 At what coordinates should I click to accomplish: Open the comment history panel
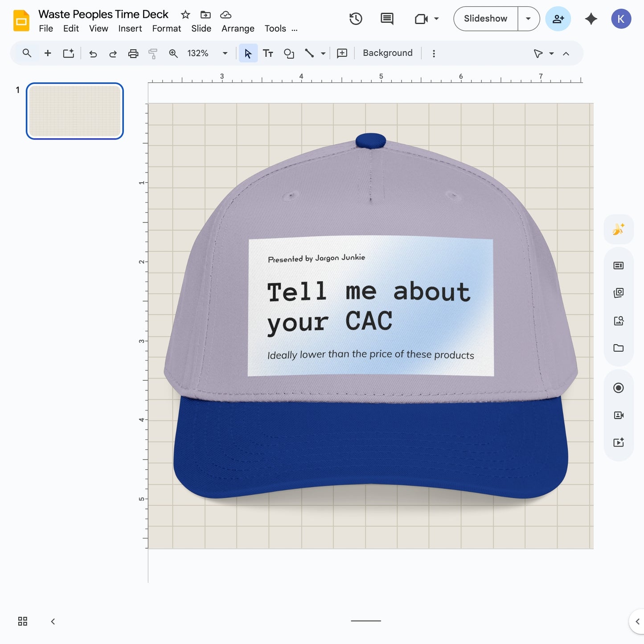[386, 19]
